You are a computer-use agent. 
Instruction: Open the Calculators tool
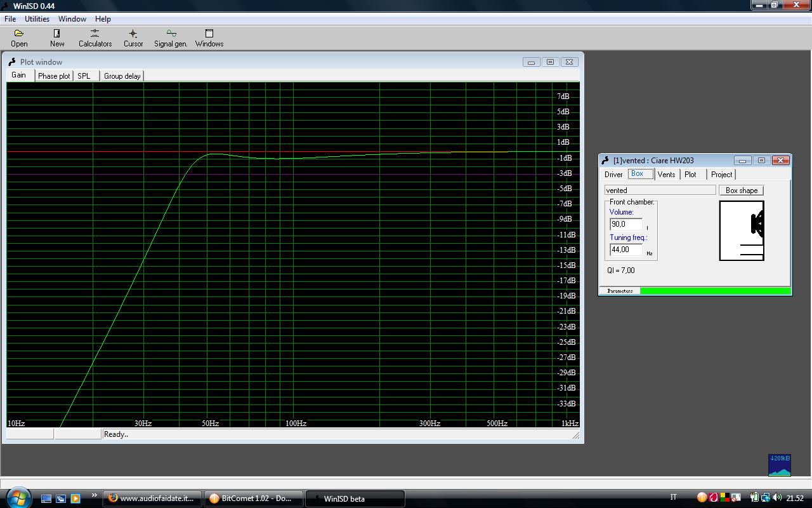coord(95,37)
